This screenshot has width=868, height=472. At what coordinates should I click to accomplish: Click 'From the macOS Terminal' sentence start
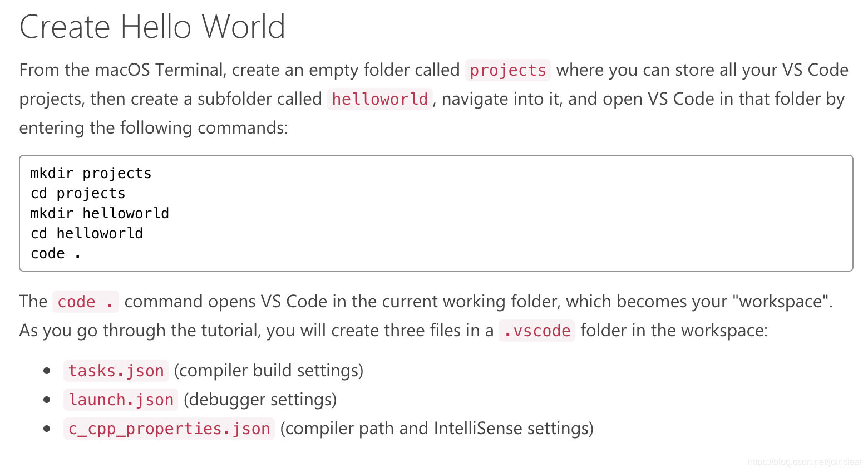pyautogui.click(x=121, y=70)
